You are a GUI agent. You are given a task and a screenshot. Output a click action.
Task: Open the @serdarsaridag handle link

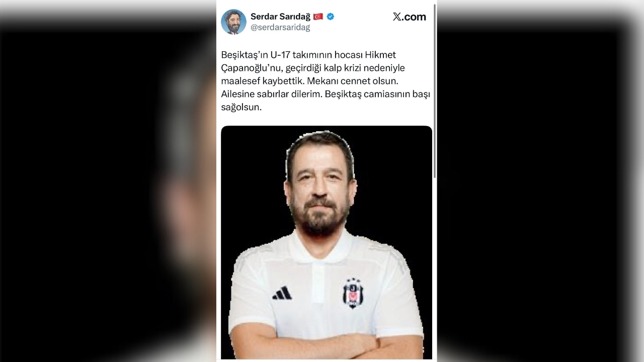point(280,28)
